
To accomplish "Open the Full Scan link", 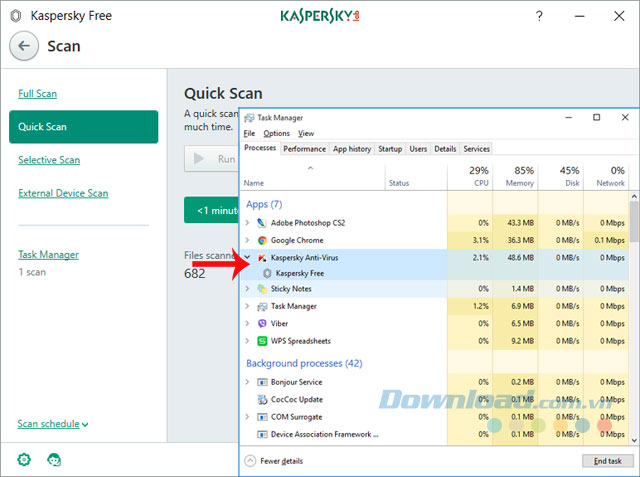I will point(38,94).
